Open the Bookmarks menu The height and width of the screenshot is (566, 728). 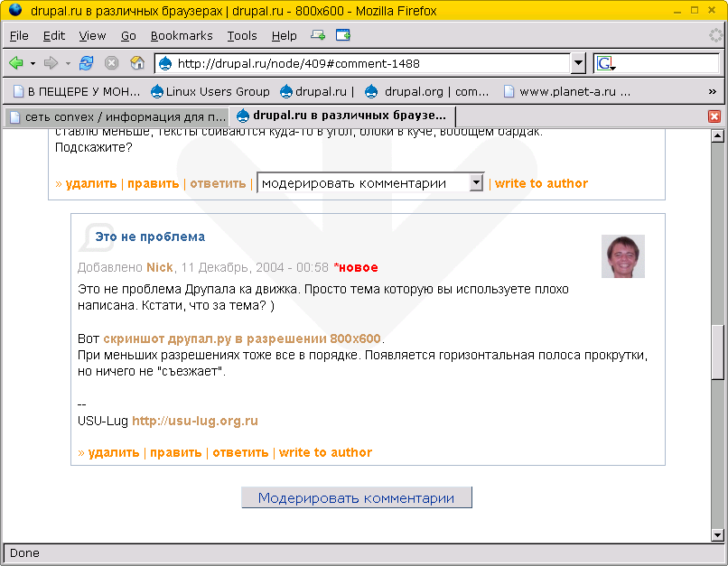coord(182,36)
